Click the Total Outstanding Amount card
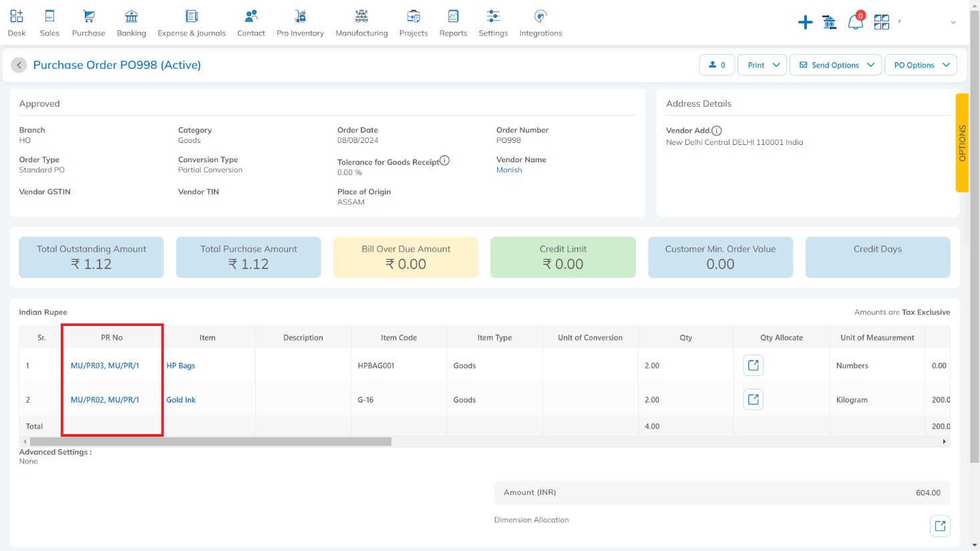980x551 pixels. click(92, 257)
